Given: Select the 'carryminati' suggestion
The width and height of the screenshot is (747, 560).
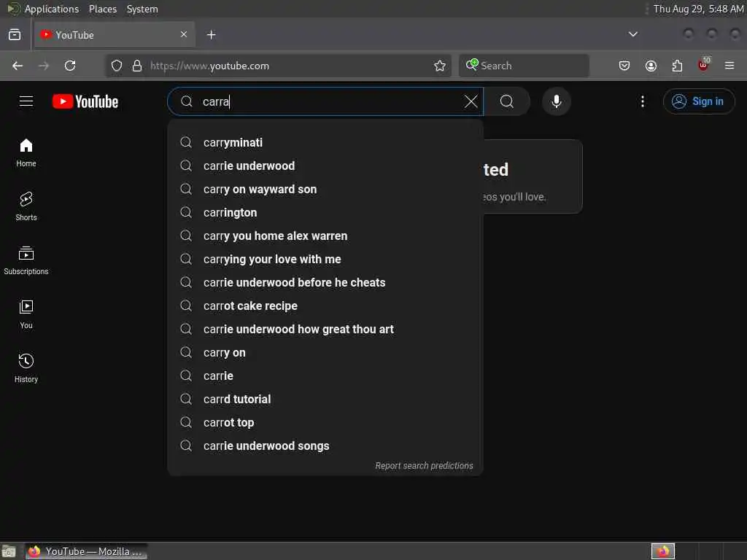Looking at the screenshot, I should [x=325, y=142].
